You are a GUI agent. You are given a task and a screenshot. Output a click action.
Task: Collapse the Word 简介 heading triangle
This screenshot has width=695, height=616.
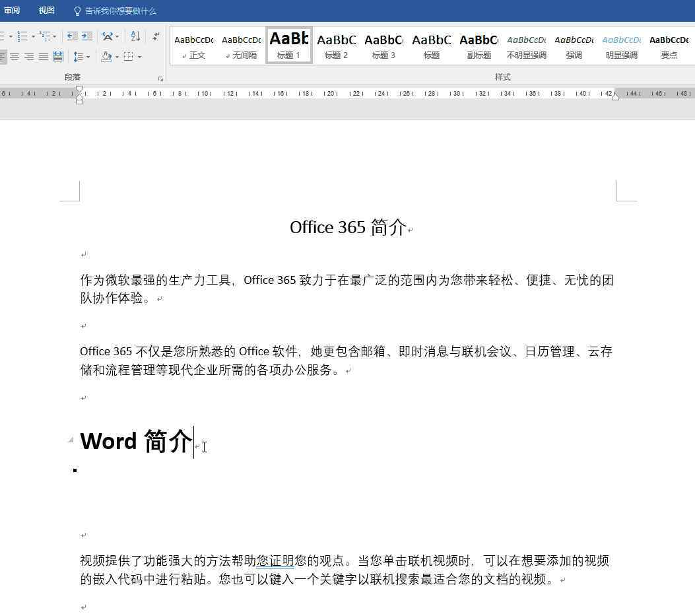tap(71, 440)
